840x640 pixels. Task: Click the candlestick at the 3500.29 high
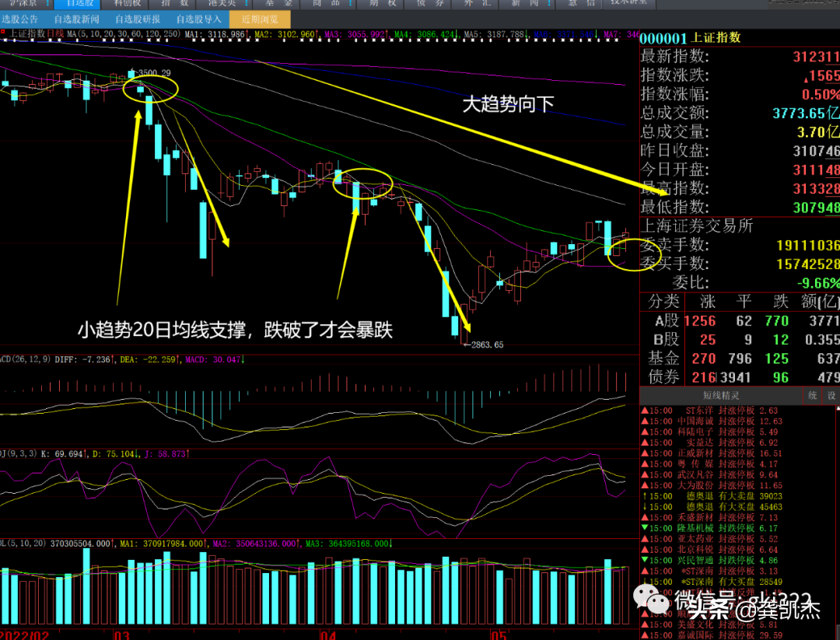pos(131,75)
